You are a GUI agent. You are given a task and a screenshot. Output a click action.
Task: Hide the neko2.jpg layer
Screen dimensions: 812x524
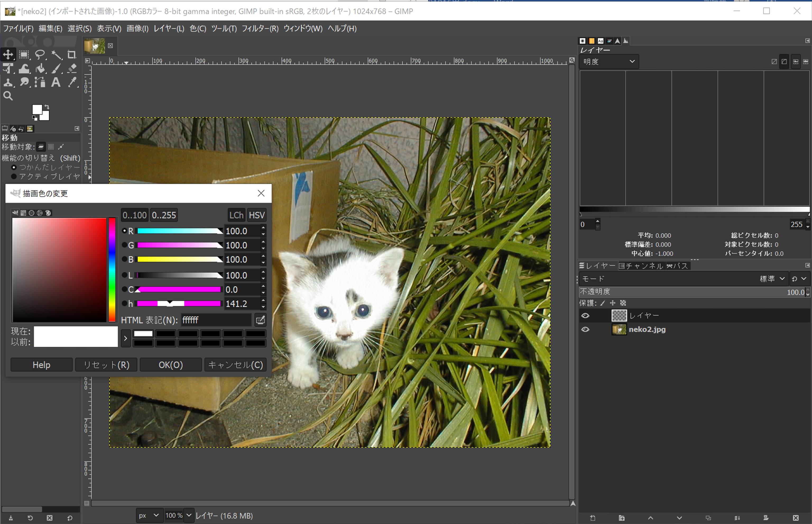[585, 329]
